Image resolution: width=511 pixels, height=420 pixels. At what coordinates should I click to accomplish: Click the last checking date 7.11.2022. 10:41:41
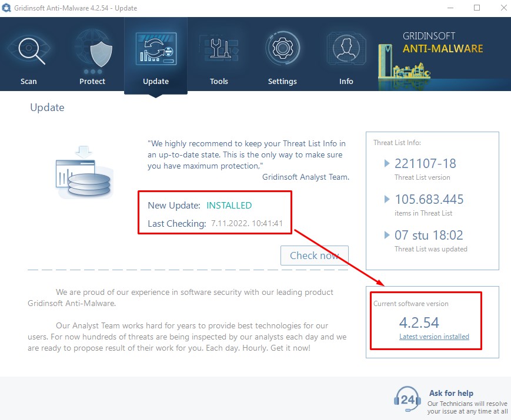[x=247, y=223]
